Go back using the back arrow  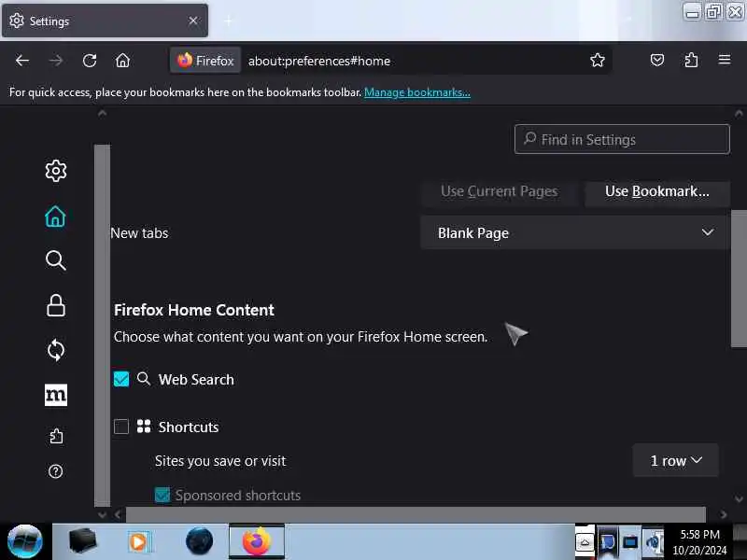[21, 61]
